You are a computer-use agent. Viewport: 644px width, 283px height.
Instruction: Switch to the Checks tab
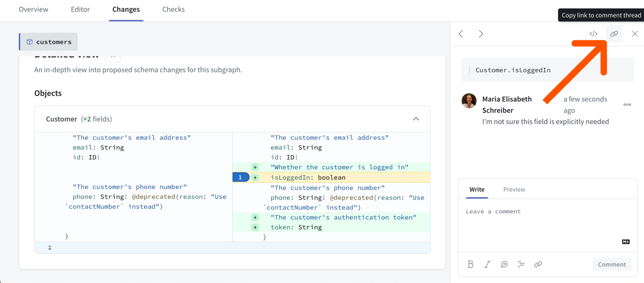(x=173, y=9)
